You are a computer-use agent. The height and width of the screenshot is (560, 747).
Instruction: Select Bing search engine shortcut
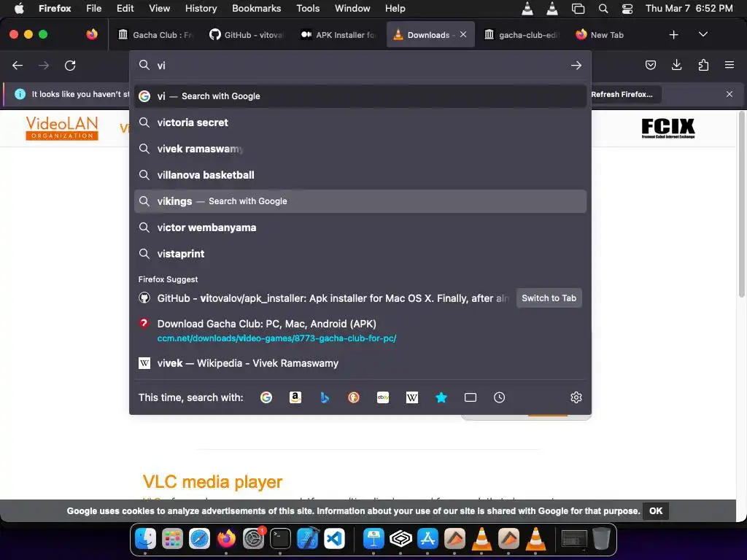tap(325, 397)
